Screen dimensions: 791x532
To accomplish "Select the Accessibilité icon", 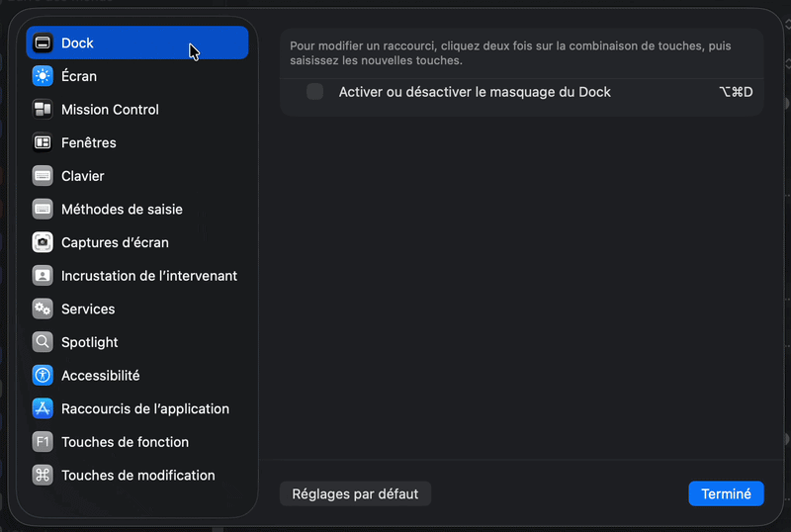I will point(43,376).
